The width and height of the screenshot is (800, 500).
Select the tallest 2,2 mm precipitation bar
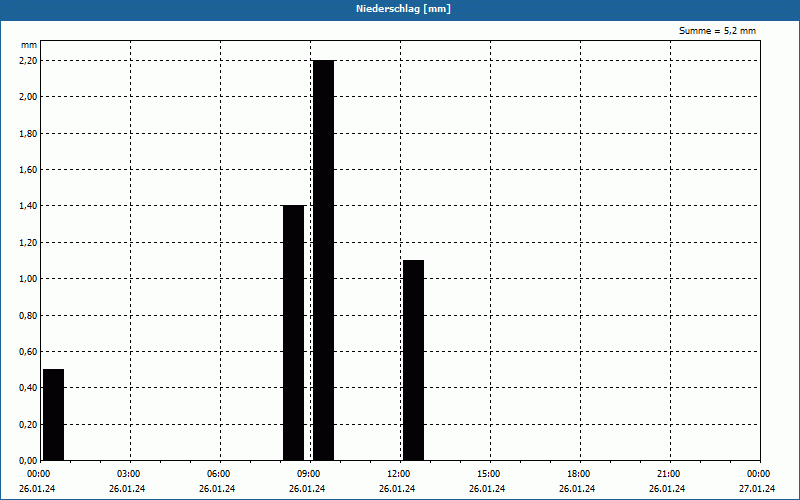tap(323, 260)
